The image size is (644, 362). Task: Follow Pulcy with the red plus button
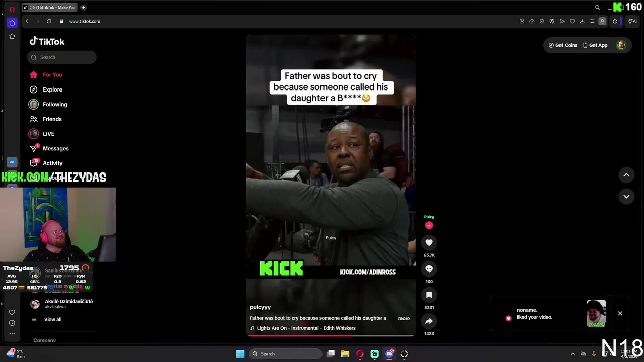click(429, 225)
